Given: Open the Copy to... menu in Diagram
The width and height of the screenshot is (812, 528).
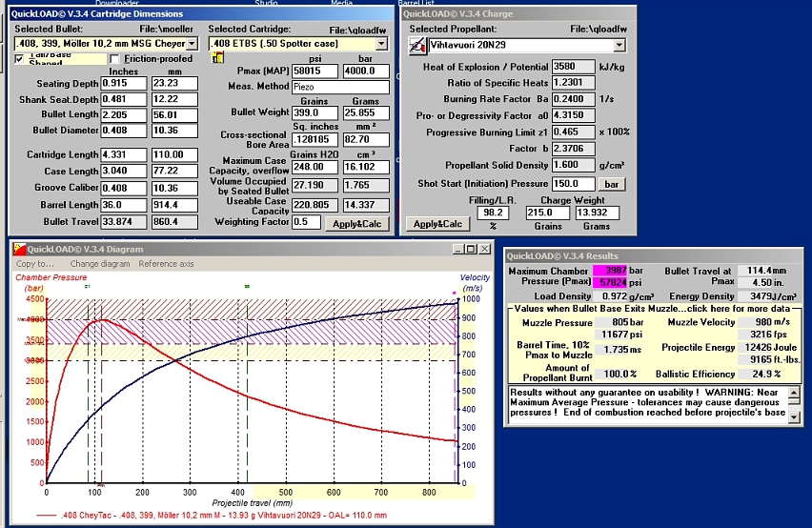Looking at the screenshot, I should [x=34, y=264].
